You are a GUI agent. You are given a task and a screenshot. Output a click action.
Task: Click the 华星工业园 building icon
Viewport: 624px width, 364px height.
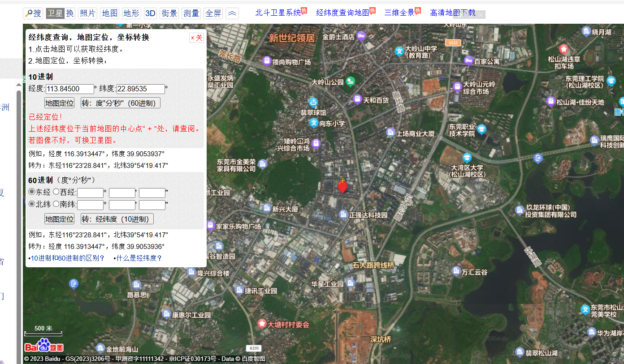[x=350, y=283]
